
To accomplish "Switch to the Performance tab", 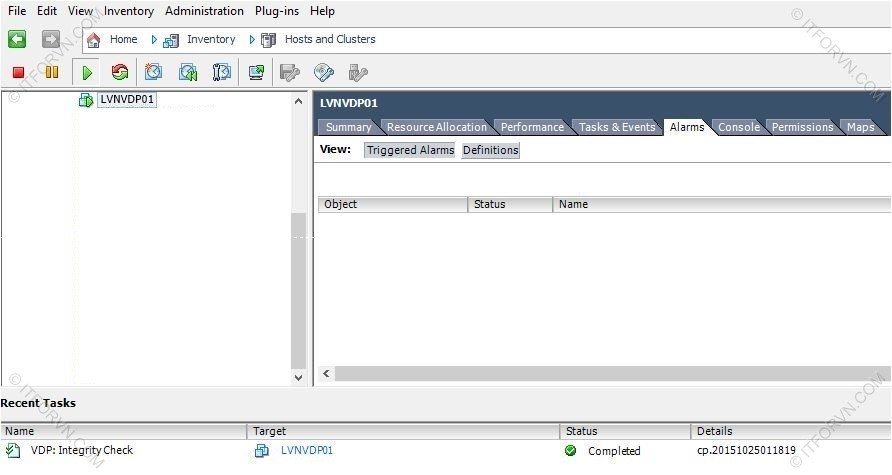I will (531, 127).
